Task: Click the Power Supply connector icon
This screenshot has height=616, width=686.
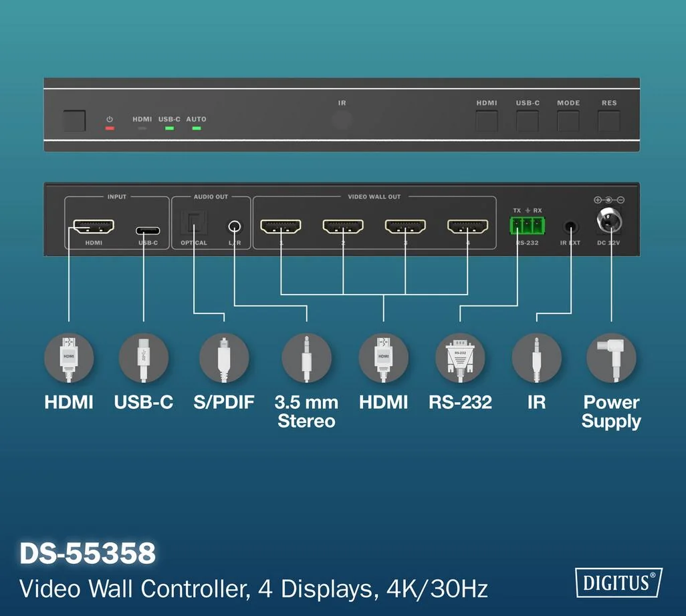Action: (612, 357)
